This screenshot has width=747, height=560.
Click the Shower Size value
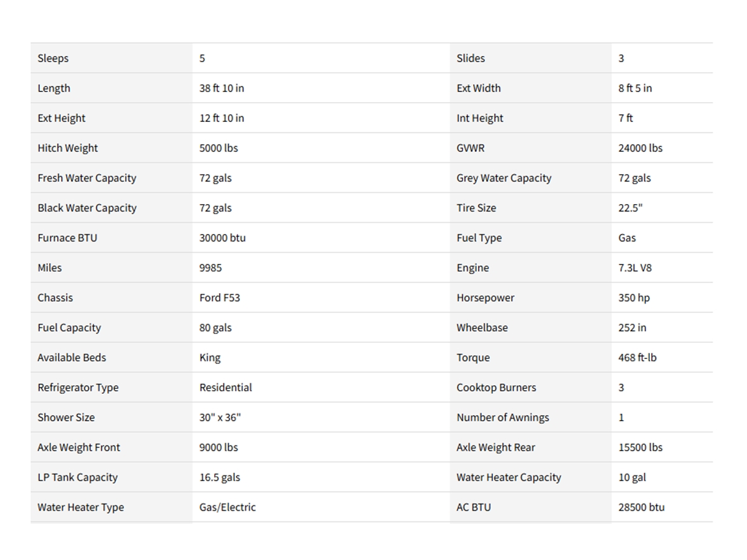[220, 418]
